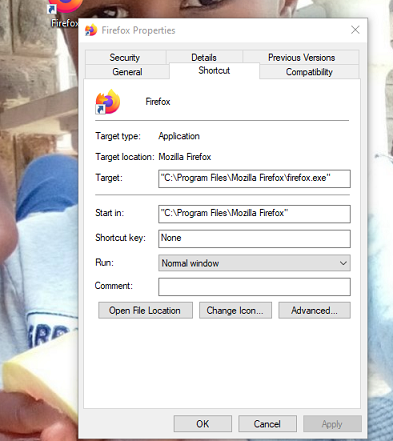Open the Compatibility tab
The height and width of the screenshot is (441, 393).
coord(309,72)
